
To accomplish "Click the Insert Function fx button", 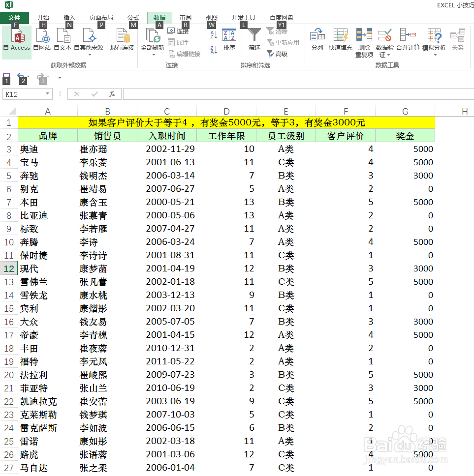I will pos(112,94).
